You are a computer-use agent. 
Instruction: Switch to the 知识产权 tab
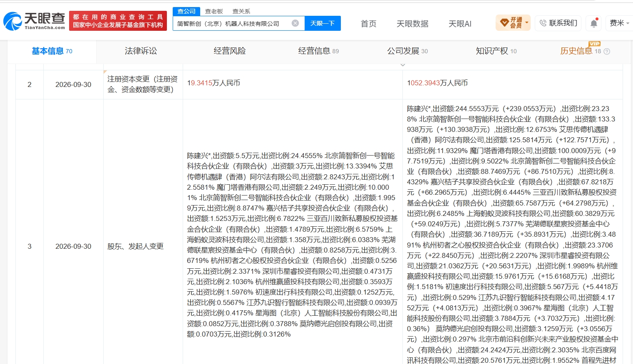click(496, 51)
